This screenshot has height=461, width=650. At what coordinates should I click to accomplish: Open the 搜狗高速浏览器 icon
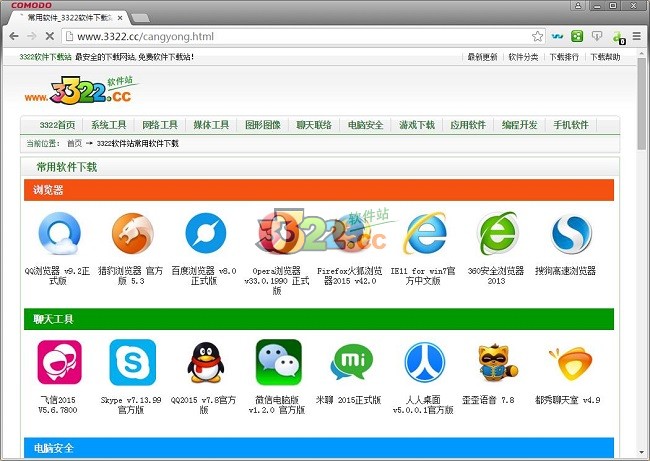coord(571,233)
